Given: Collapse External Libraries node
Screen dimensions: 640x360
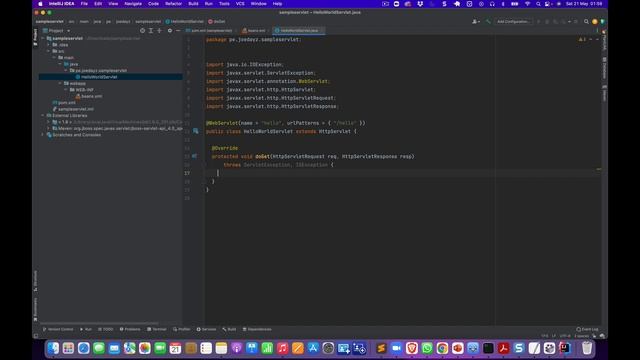Looking at the screenshot, I should pyautogui.click(x=43, y=116).
